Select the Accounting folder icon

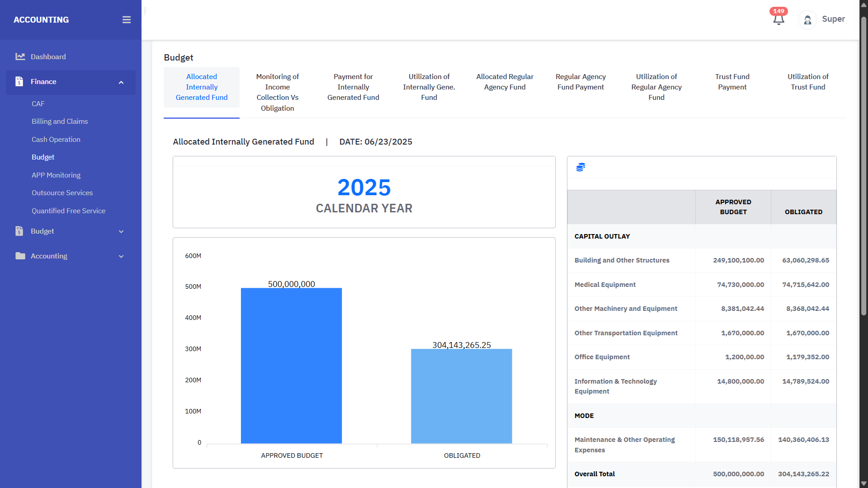click(x=20, y=256)
